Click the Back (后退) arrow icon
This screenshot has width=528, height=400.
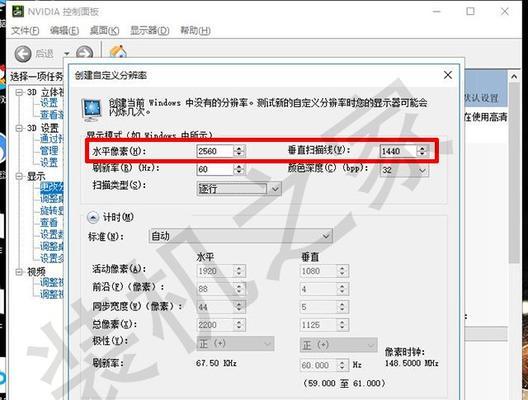[23, 54]
